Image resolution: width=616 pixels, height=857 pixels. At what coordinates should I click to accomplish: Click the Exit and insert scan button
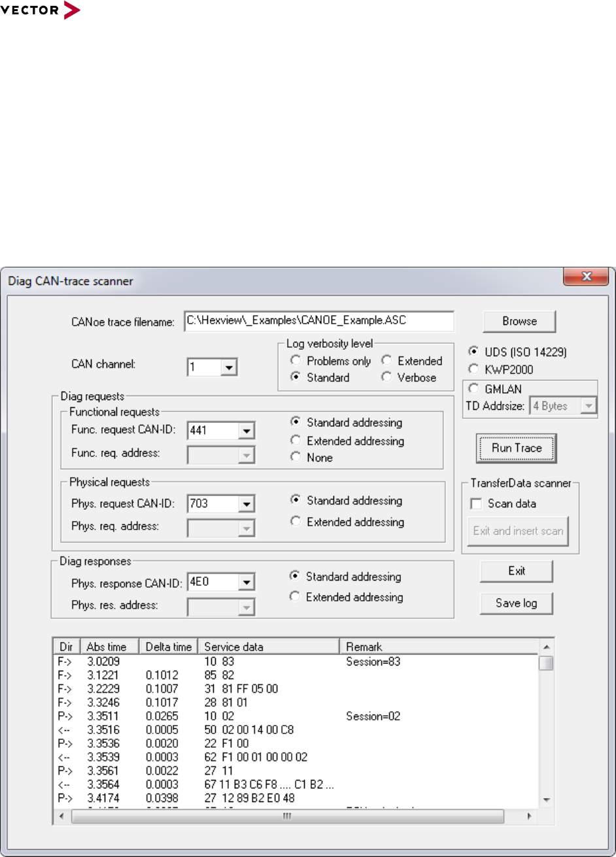tap(518, 531)
